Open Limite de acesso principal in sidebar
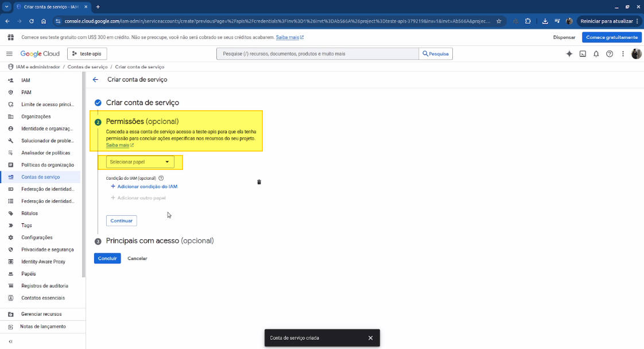 click(x=48, y=104)
